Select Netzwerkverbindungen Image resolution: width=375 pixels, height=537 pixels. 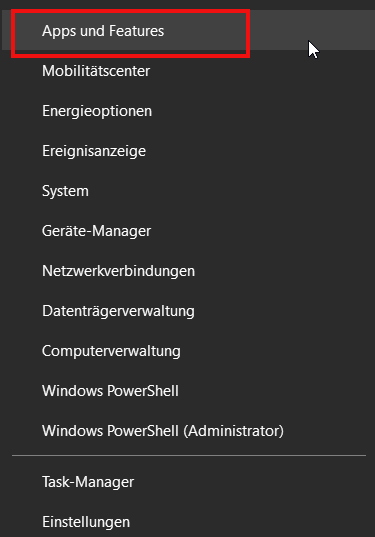(x=188, y=271)
